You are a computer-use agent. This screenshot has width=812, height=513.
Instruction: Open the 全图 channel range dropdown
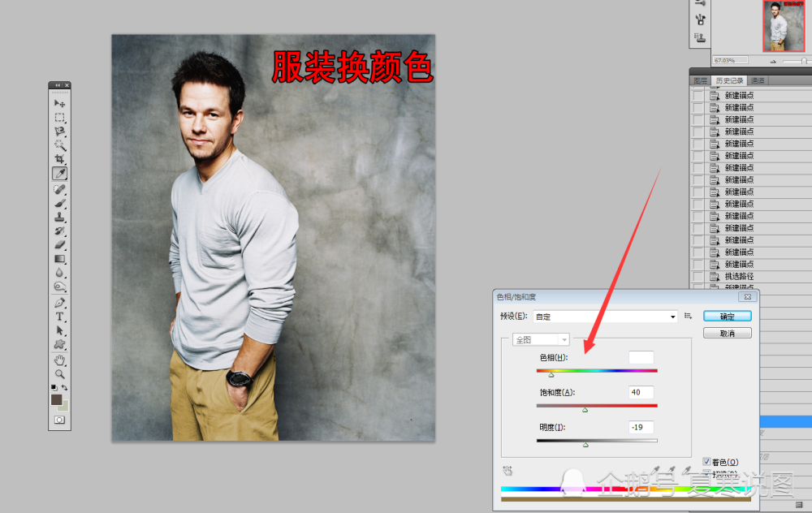pos(541,339)
